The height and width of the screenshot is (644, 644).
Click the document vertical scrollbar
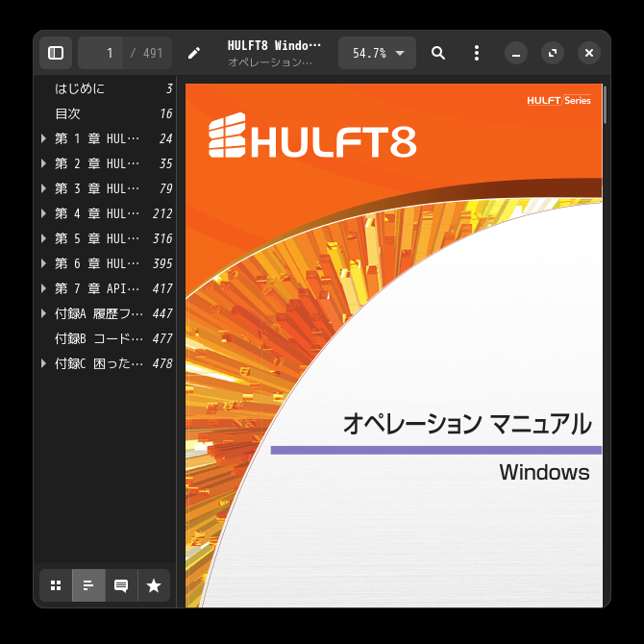tap(605, 105)
